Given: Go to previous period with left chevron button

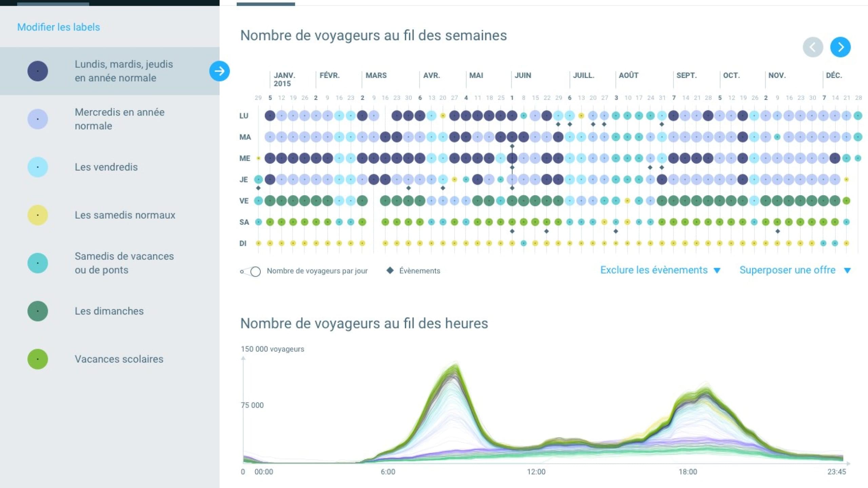Looking at the screenshot, I should point(813,47).
